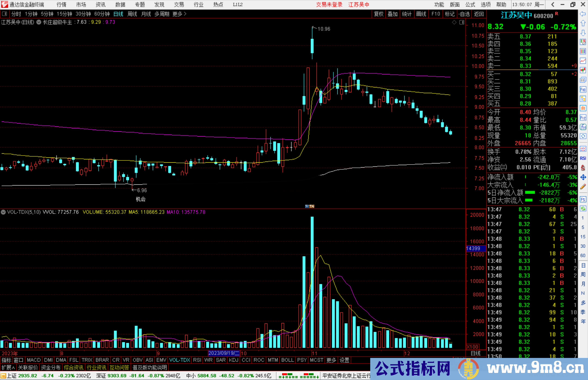Viewport: 588px width, 380px height.
Task: Open the 行情 menu
Action: pyautogui.click(x=61, y=5)
